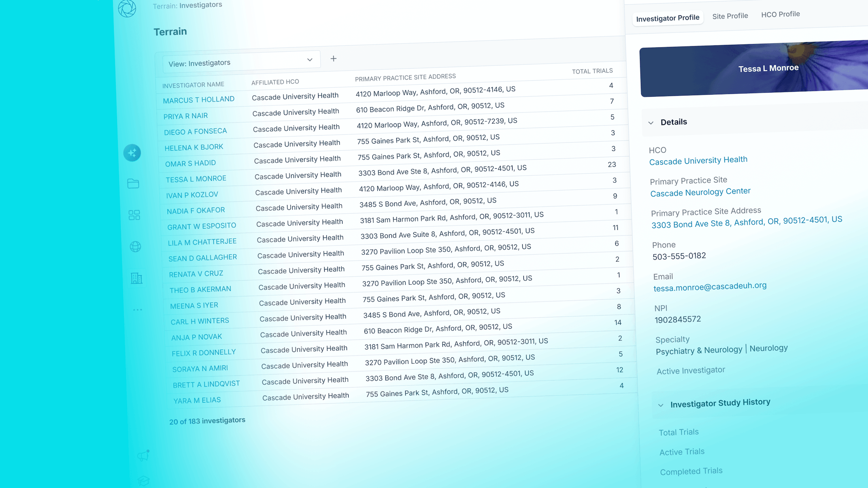This screenshot has width=868, height=488.
Task: Click the megaphone announcements icon
Action: pos(143,456)
